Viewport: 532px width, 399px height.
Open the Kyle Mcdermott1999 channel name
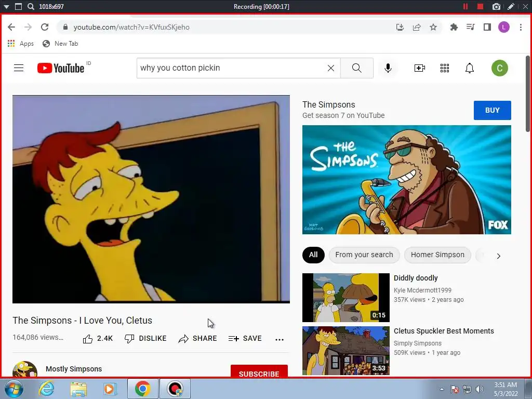[x=422, y=290]
